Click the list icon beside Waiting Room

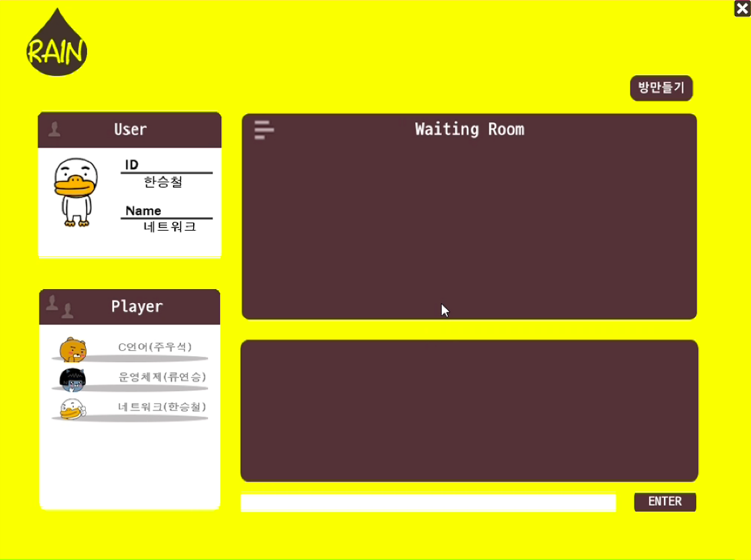pos(264,129)
